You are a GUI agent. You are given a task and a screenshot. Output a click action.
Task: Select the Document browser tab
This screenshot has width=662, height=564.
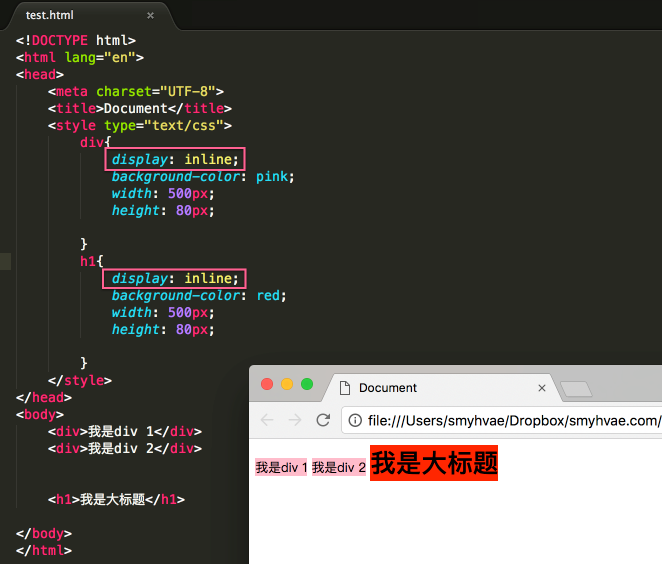pos(442,388)
